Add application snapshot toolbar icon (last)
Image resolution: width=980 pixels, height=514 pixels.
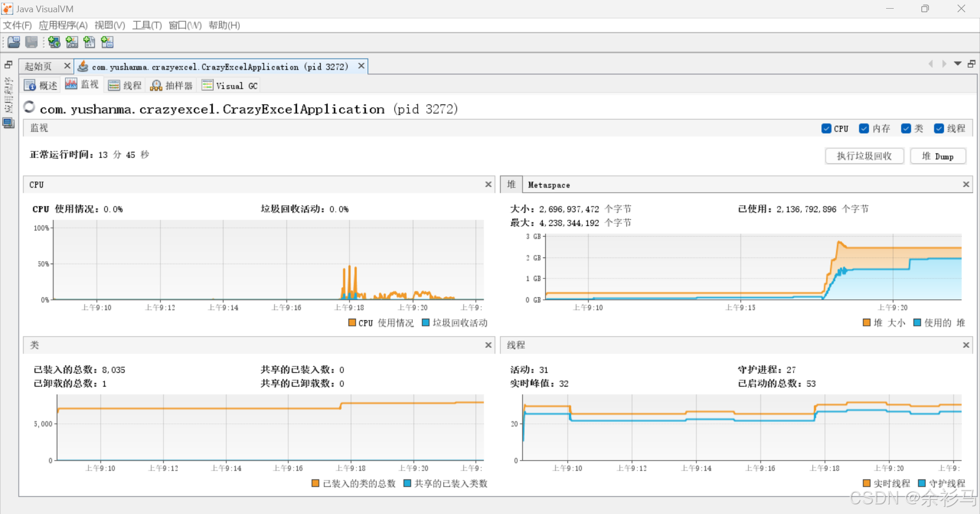pyautogui.click(x=107, y=42)
